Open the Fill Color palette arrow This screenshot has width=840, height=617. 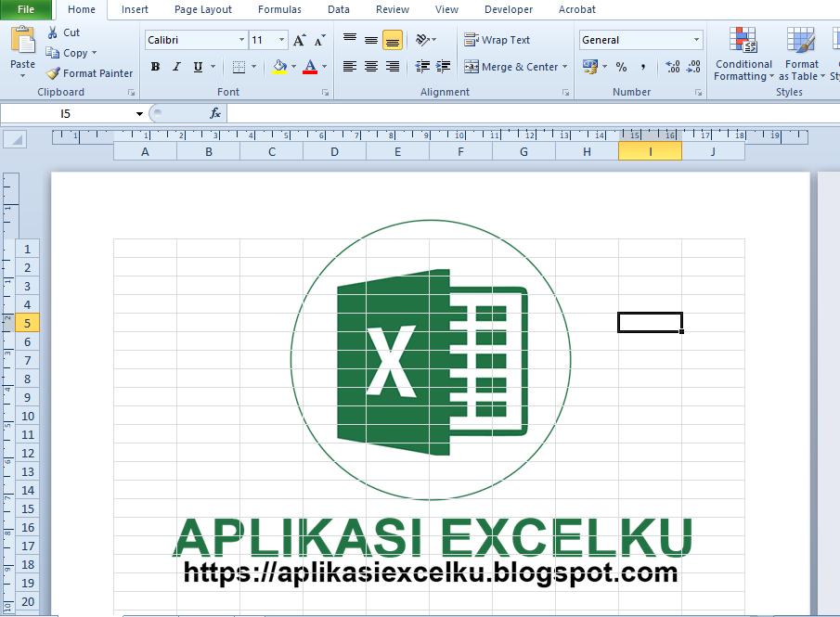[x=293, y=67]
